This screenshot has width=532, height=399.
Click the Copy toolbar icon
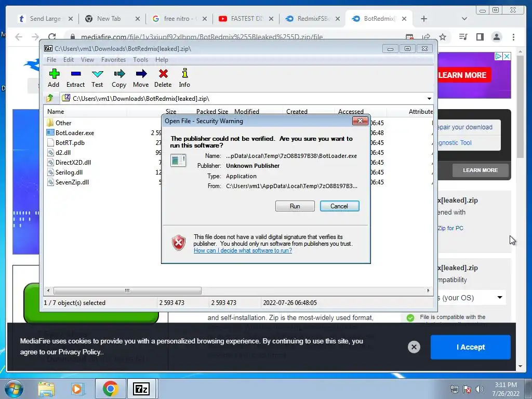coord(119,78)
